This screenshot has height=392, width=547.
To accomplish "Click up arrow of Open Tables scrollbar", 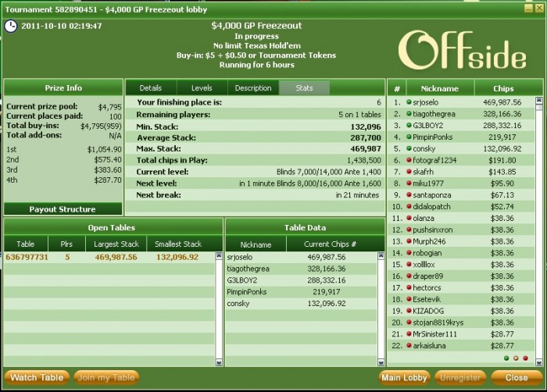I will click(x=219, y=256).
